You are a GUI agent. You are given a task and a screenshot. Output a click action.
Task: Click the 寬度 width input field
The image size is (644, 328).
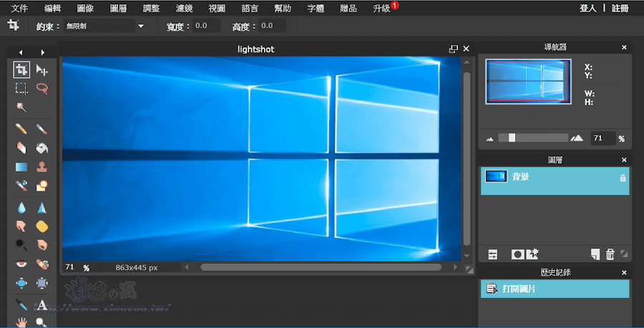point(207,26)
